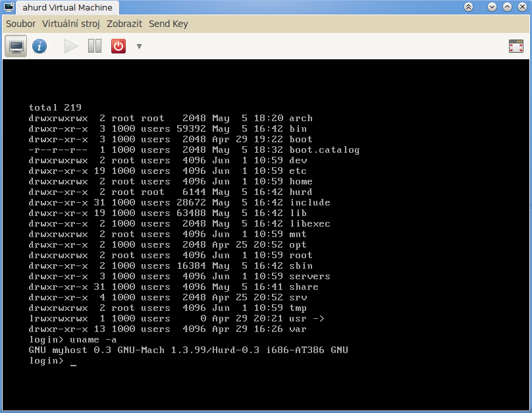Open virtual machine details info icon
Screen dimensions: 532x413
40,46
